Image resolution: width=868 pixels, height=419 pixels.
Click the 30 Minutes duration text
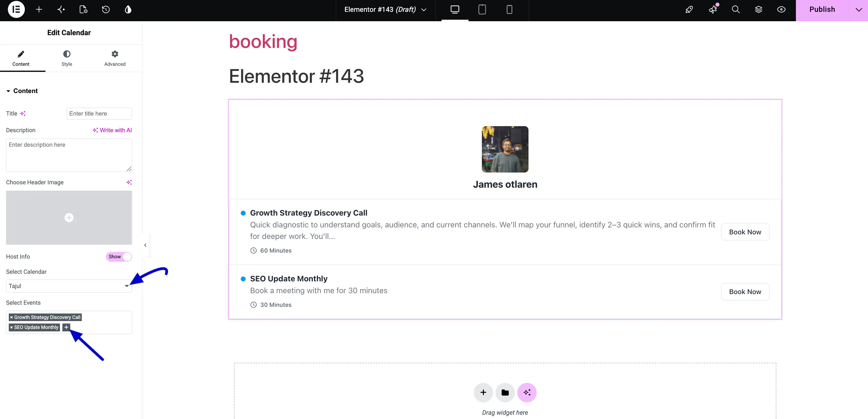pos(276,305)
